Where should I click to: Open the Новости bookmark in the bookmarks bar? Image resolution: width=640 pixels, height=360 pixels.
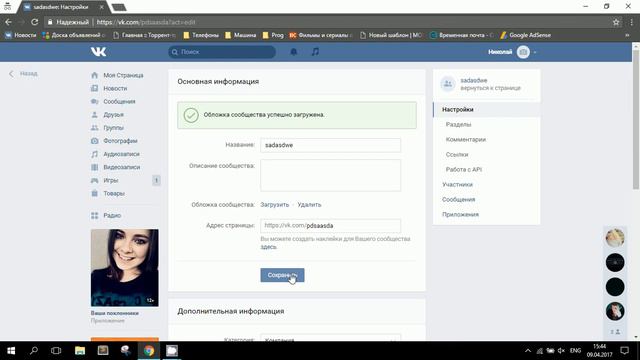pyautogui.click(x=21, y=35)
